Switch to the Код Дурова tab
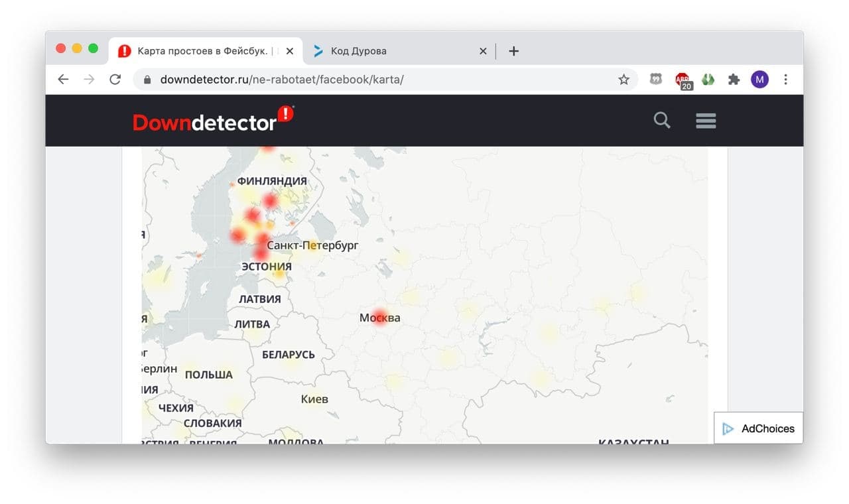This screenshot has width=849, height=504. (x=399, y=51)
